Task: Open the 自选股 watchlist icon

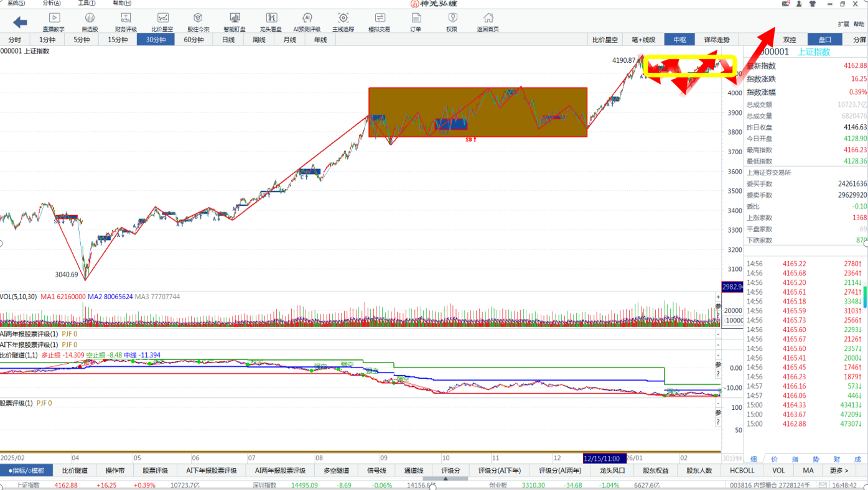Action: 90,22
